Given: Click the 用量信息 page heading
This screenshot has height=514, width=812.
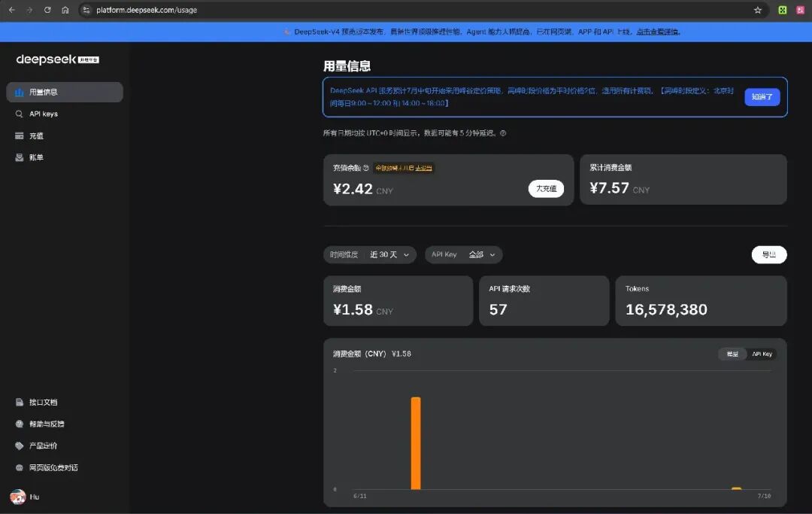Looking at the screenshot, I should coord(347,65).
